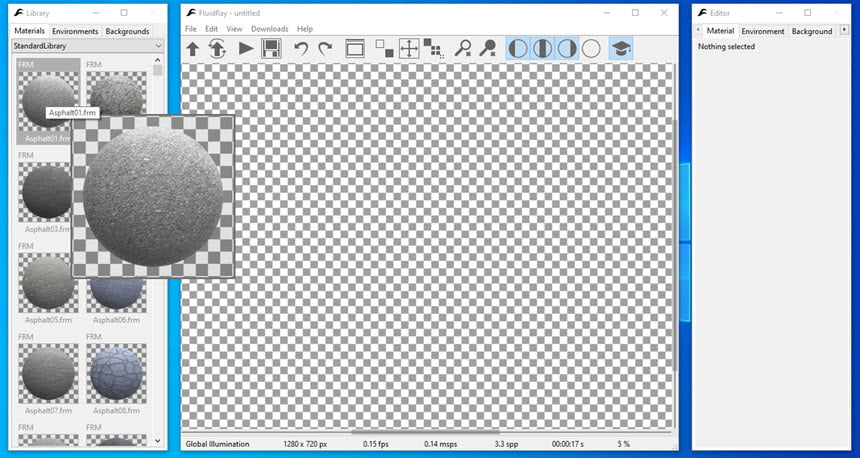
Task: Toggle the right-half shaded circle button
Action: click(x=567, y=49)
